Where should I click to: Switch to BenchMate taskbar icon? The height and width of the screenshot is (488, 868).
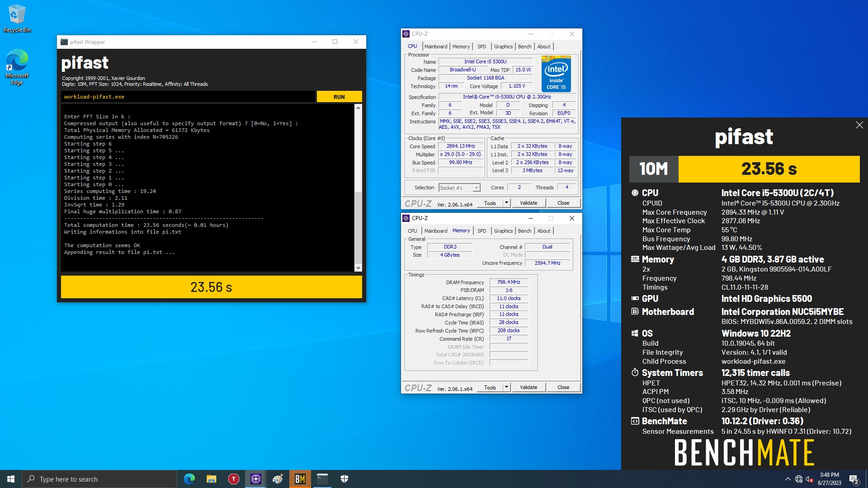pos(300,479)
